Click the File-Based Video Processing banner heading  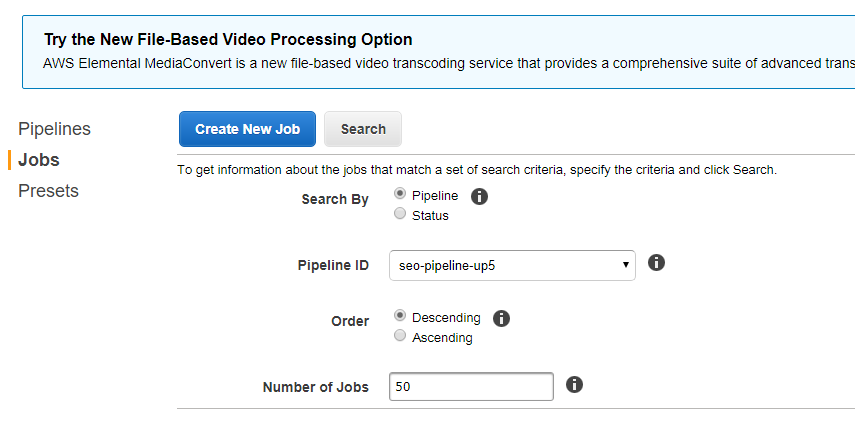pyautogui.click(x=228, y=40)
